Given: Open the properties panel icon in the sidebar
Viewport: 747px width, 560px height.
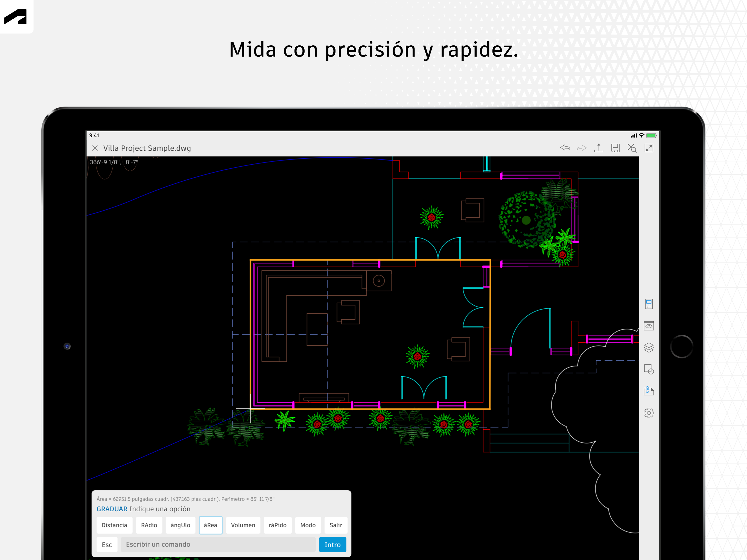Looking at the screenshot, I should 649,304.
